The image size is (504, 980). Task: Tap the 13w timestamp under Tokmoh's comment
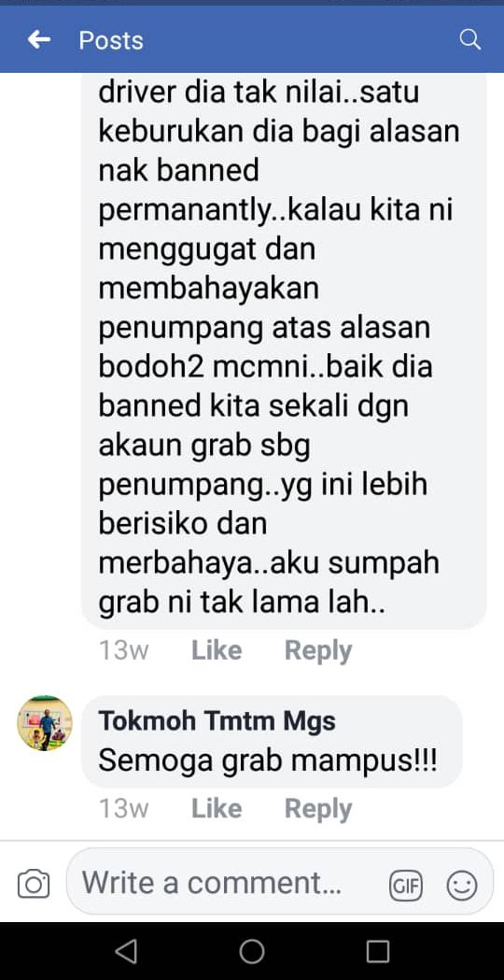[x=123, y=809]
